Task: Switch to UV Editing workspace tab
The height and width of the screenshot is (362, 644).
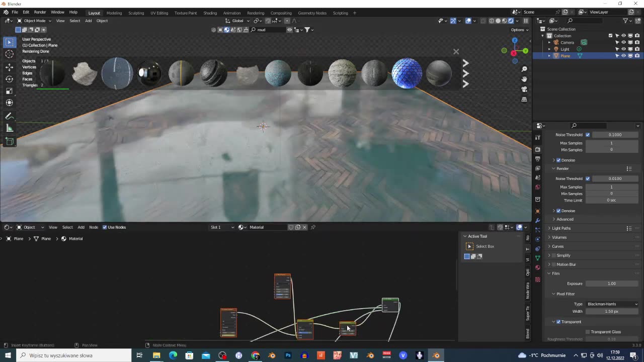Action: (159, 13)
